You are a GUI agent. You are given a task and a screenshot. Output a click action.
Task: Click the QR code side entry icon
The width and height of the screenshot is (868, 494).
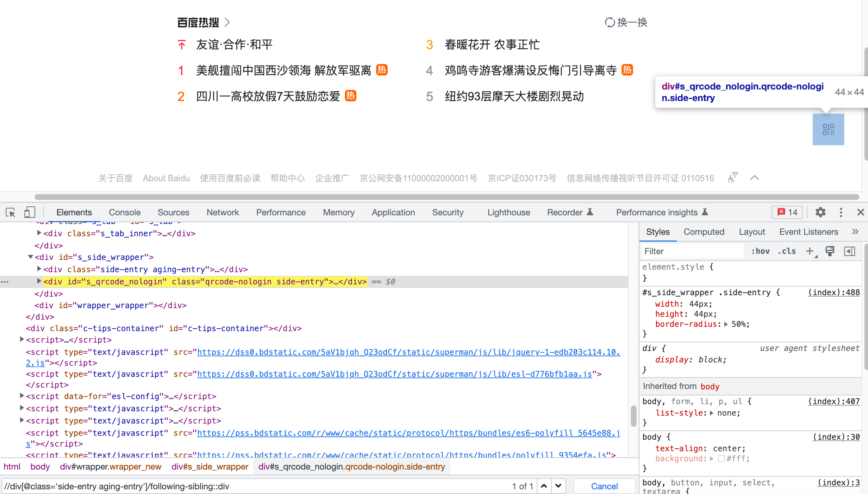coord(828,129)
